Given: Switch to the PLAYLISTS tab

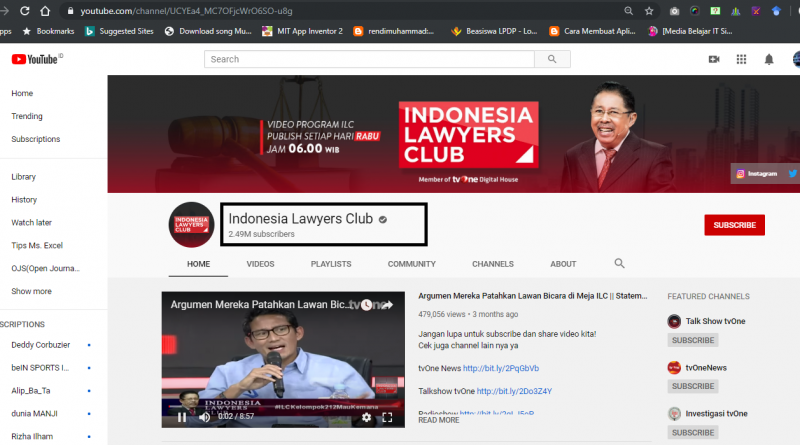Looking at the screenshot, I should click(x=331, y=264).
